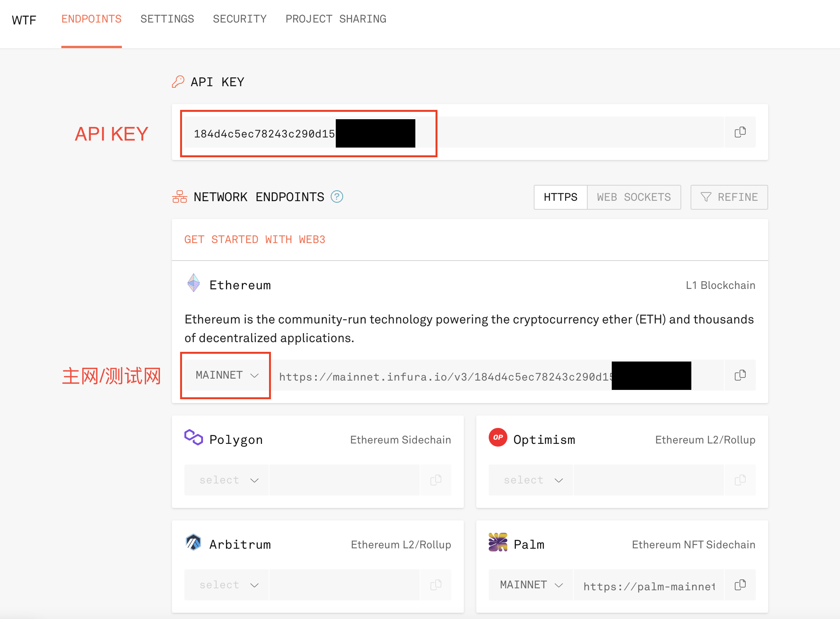Open the PROJECT SHARING section
The height and width of the screenshot is (619, 840).
point(336,19)
